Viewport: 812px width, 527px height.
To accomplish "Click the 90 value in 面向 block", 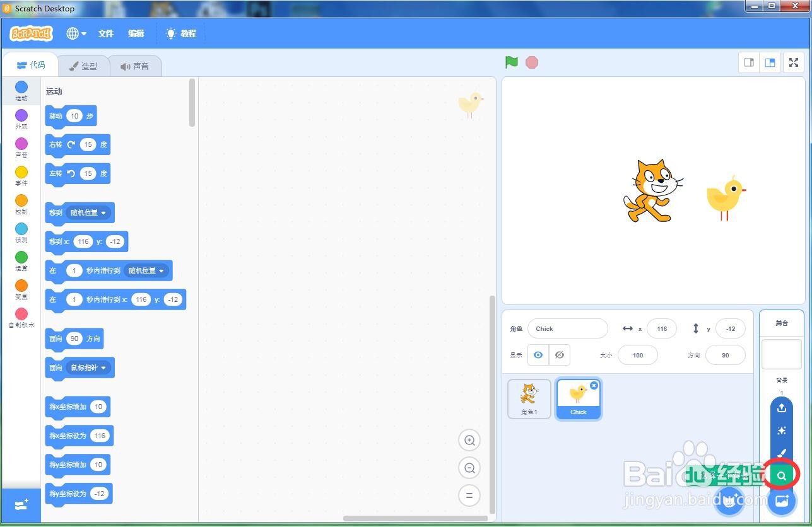I will [74, 339].
